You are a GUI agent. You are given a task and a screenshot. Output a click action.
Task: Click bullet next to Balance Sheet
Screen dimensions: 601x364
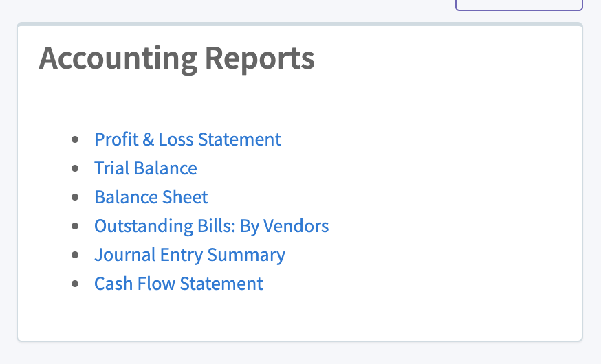coord(75,197)
